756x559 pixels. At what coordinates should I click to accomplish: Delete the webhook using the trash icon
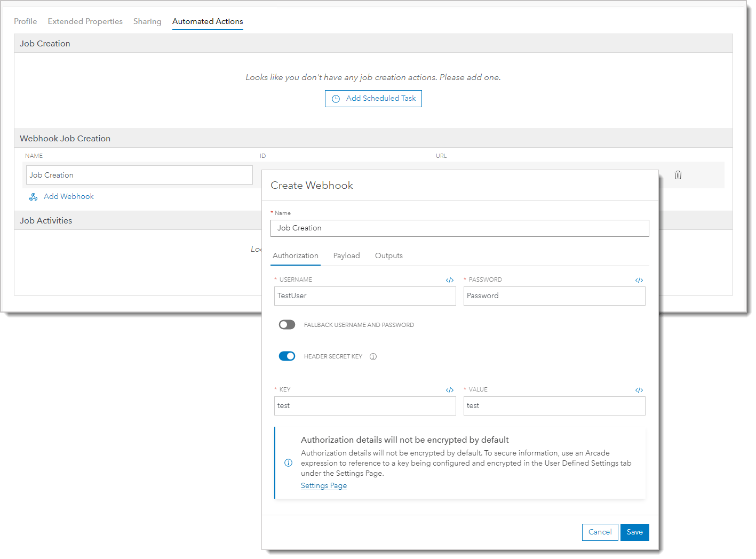(678, 175)
